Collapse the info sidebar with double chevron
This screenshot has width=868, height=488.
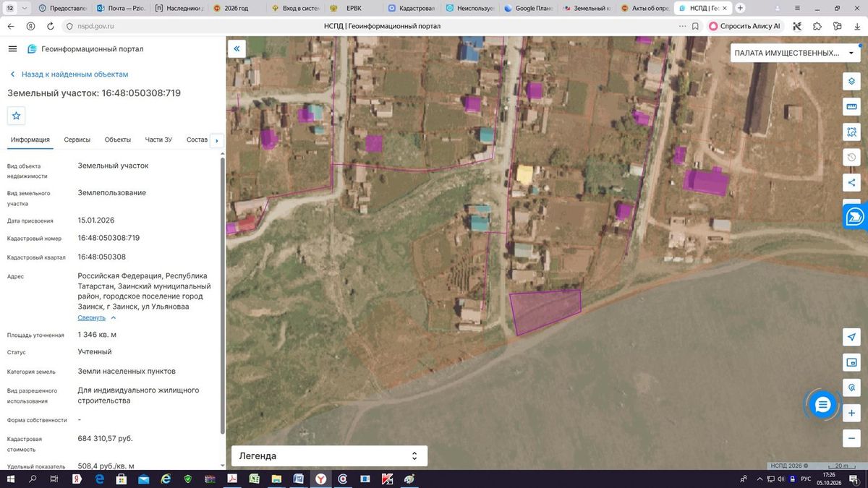(237, 48)
